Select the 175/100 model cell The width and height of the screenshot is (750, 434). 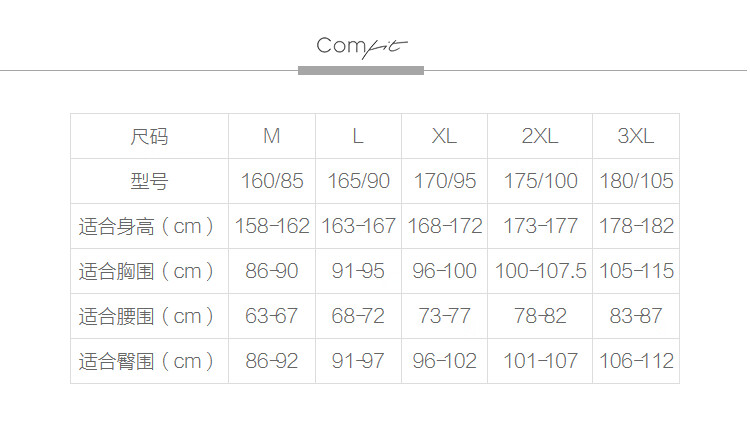tap(540, 181)
